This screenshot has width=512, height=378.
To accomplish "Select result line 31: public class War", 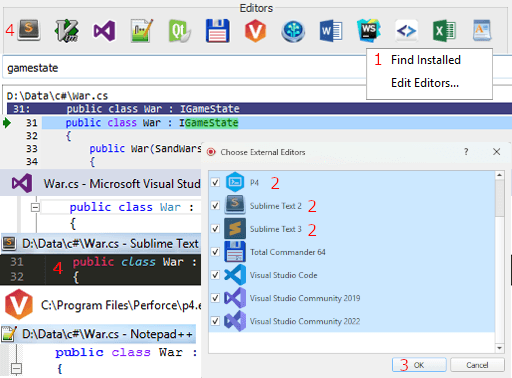I will point(259,109).
